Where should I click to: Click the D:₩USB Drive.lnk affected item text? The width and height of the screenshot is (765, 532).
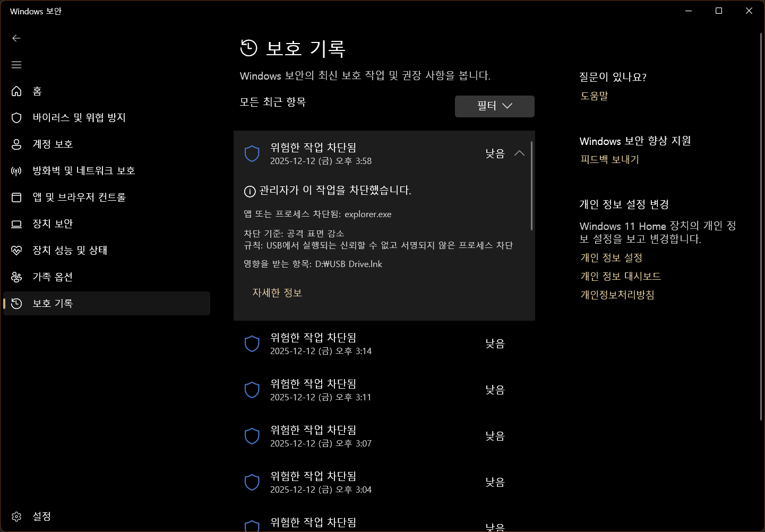click(349, 264)
